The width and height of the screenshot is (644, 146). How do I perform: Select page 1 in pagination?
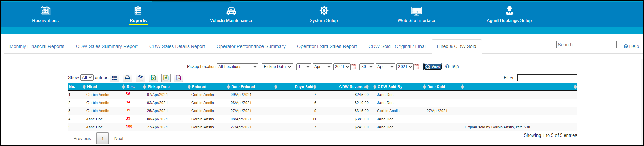click(x=102, y=138)
